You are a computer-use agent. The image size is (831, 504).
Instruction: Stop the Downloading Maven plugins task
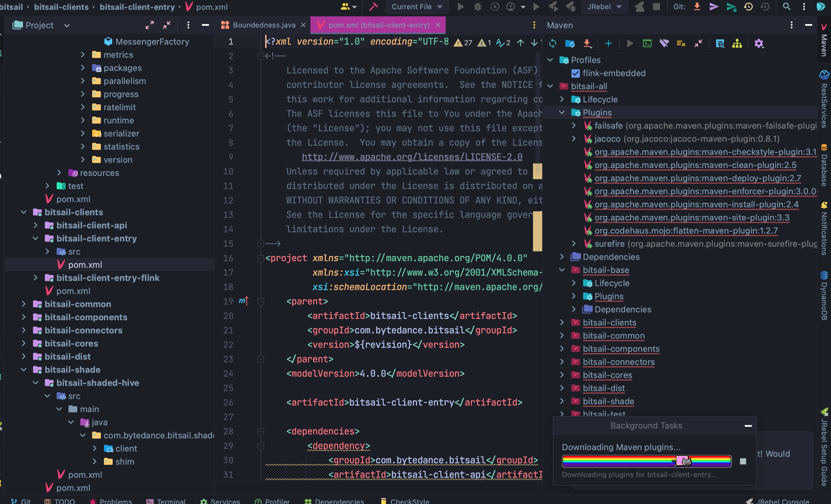coord(743,461)
